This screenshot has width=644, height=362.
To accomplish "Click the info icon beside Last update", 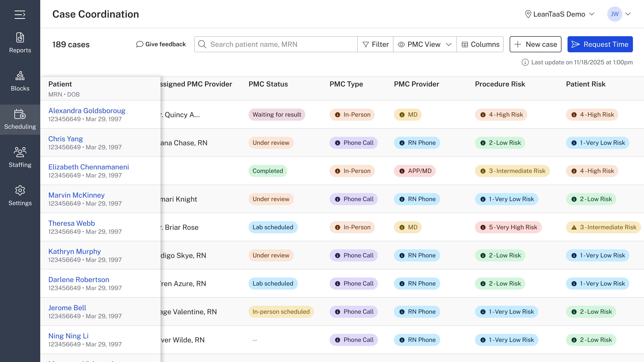I will pos(525,62).
